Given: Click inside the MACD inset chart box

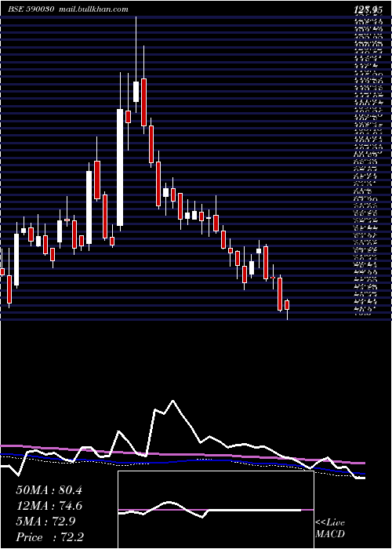Looking at the screenshot, I should click(216, 510).
